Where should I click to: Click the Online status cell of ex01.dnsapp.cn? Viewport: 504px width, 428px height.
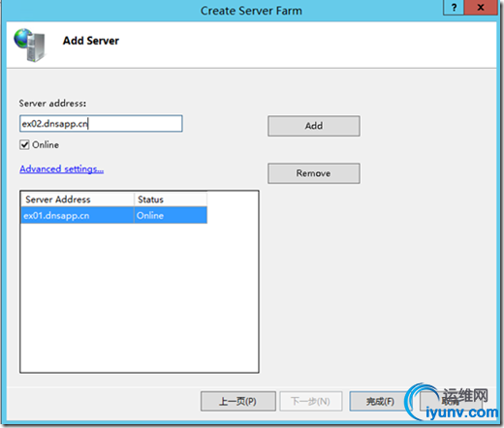[171, 215]
